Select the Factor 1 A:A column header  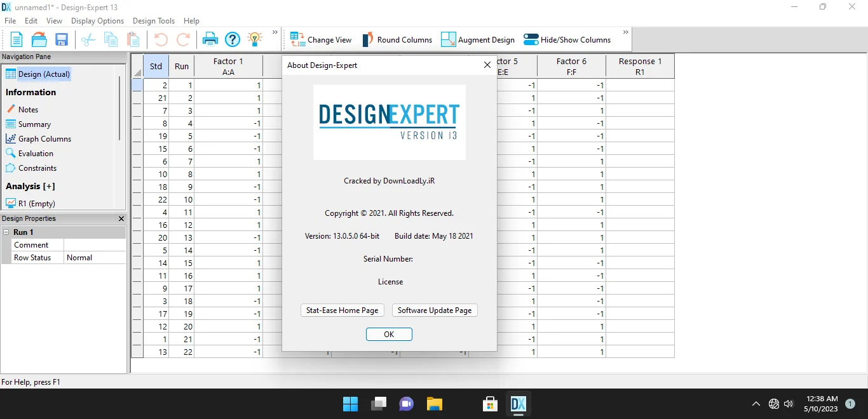click(x=228, y=66)
